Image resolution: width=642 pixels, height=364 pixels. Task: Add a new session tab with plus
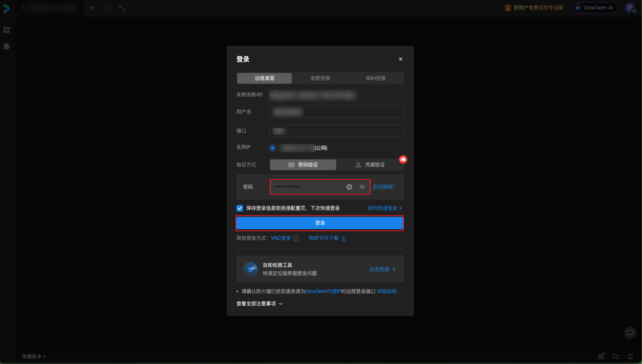pos(92,8)
